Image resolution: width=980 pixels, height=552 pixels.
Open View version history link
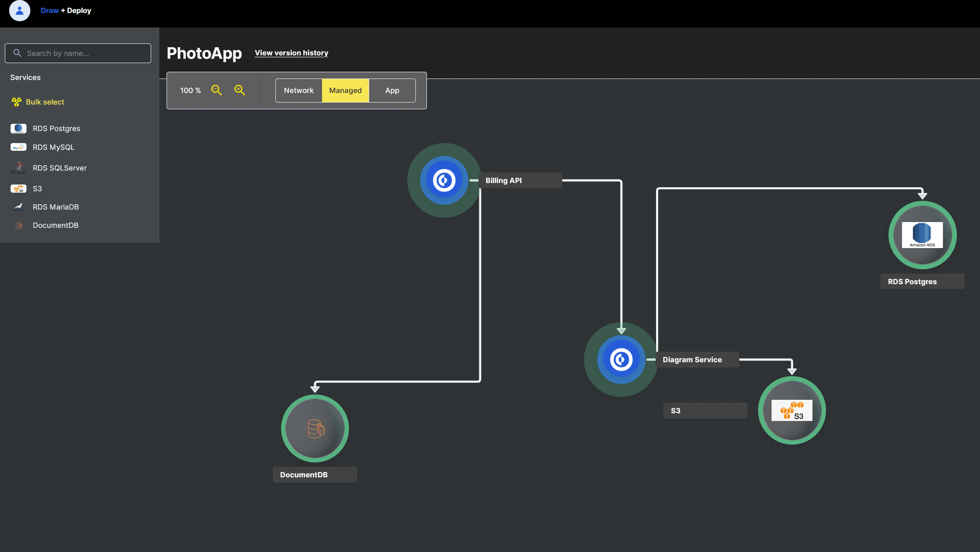[291, 53]
